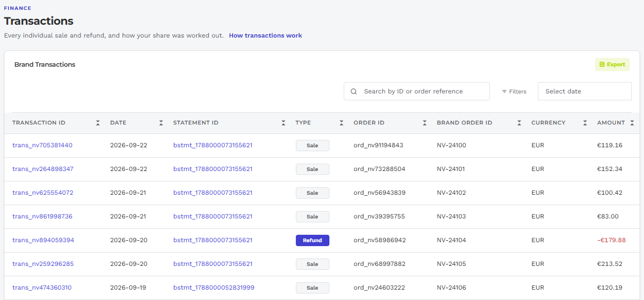Viewport: 644px width, 300px height.
Task: Select order ID ord_nv39395755
Action: click(379, 216)
